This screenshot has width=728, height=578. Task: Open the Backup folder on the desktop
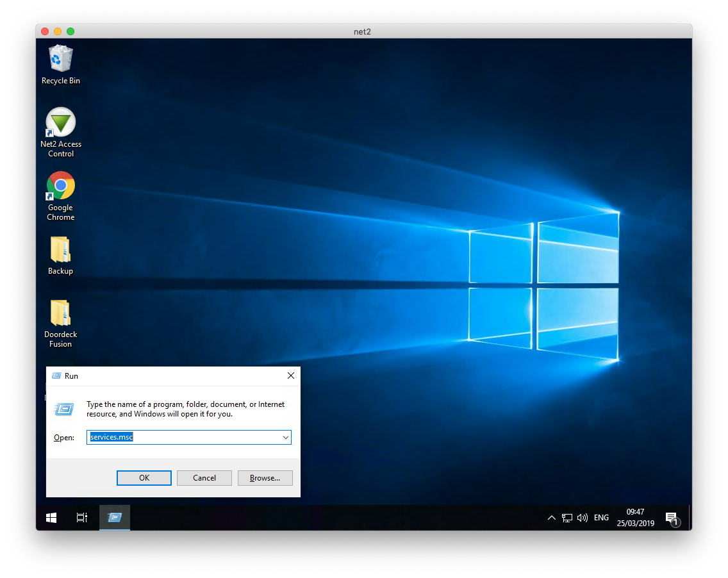click(60, 249)
